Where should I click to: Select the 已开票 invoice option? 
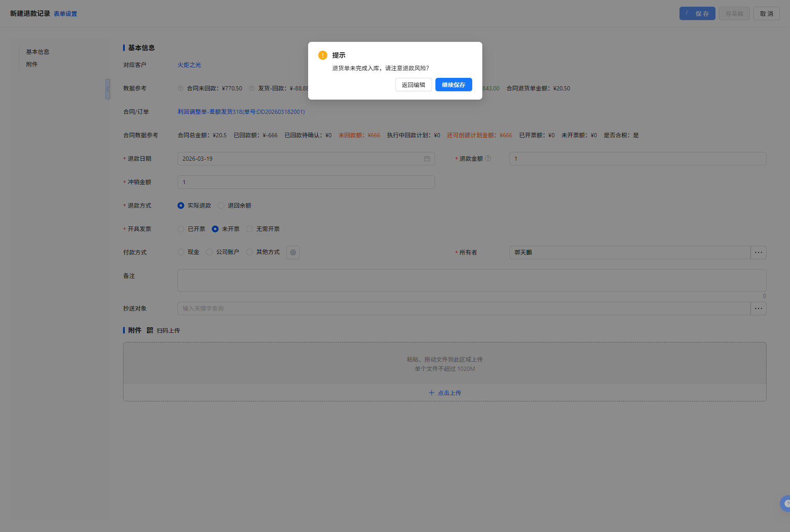tap(181, 229)
